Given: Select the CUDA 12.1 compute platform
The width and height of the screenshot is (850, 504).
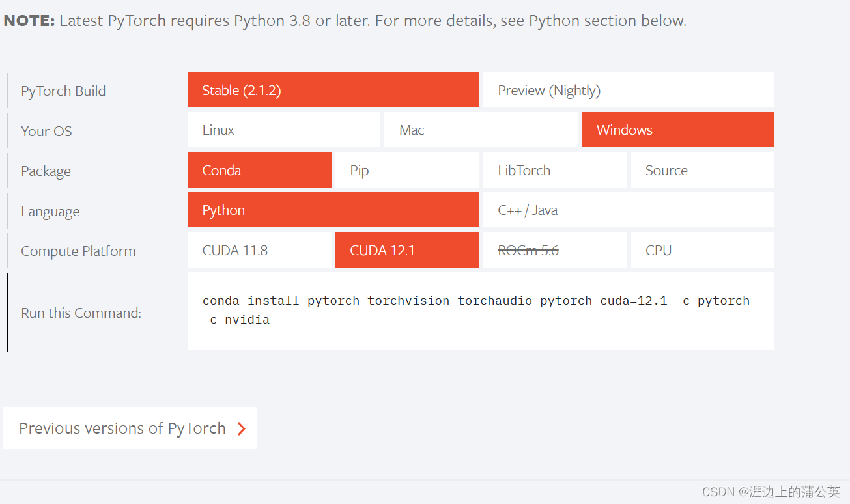Looking at the screenshot, I should pos(406,250).
